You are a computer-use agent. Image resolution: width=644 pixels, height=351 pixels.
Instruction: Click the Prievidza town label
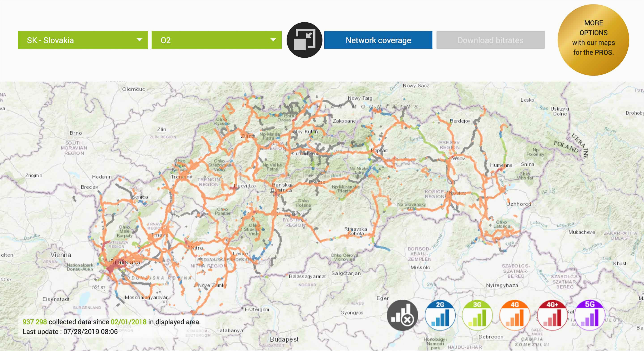245,186
